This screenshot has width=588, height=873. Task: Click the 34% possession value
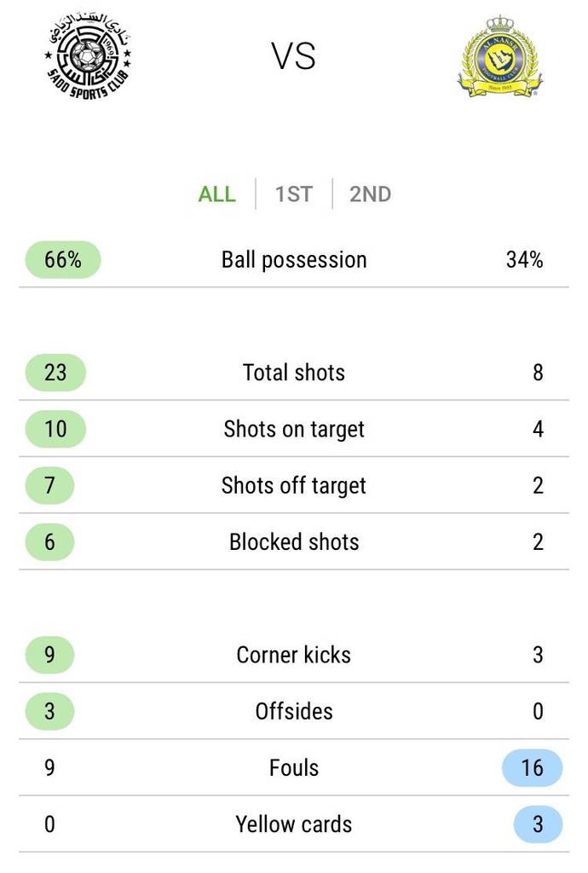coord(525,259)
